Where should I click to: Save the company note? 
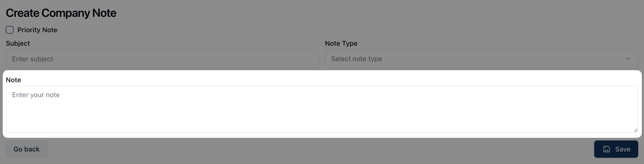[616, 149]
